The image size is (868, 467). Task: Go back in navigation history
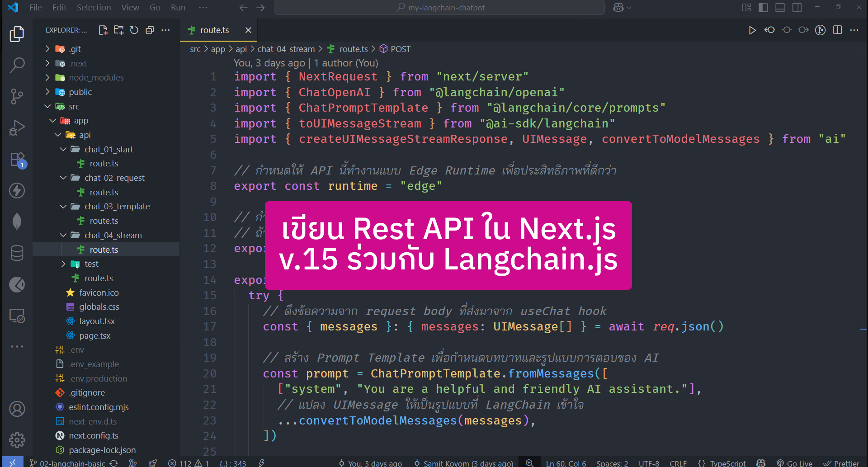click(244, 8)
